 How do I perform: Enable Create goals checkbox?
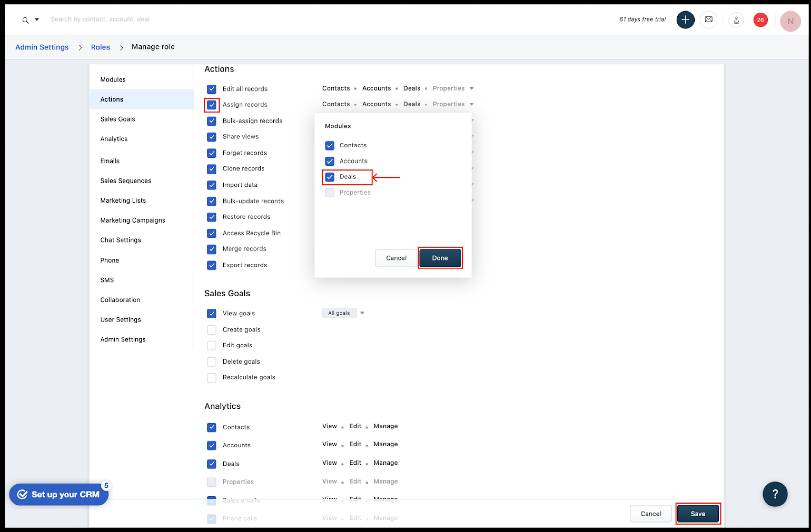click(x=211, y=330)
